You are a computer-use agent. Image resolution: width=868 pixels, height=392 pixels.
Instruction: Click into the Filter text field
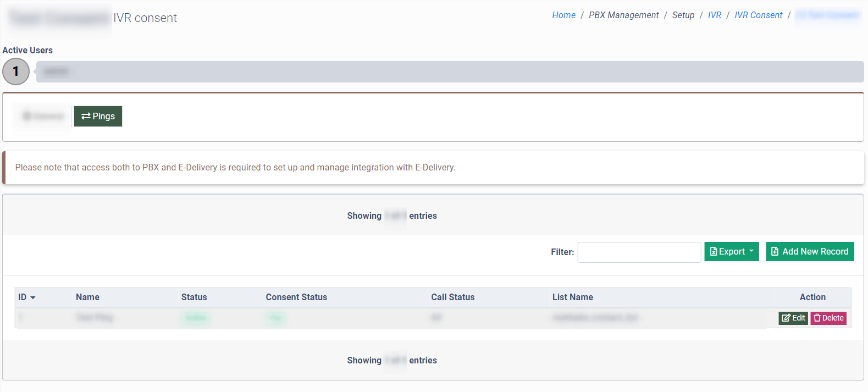coord(639,252)
